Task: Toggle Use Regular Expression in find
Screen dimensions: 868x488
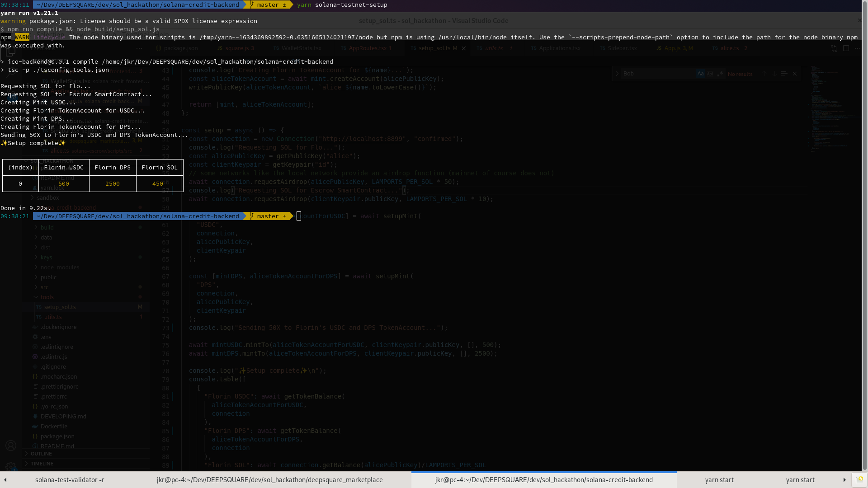Action: 720,74
